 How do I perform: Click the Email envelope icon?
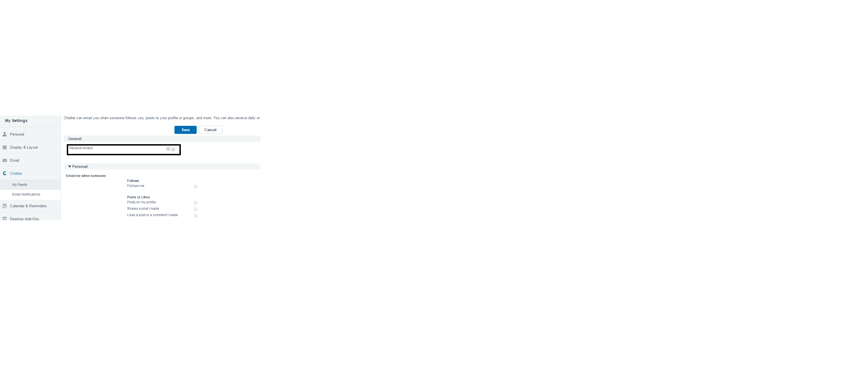[5, 161]
